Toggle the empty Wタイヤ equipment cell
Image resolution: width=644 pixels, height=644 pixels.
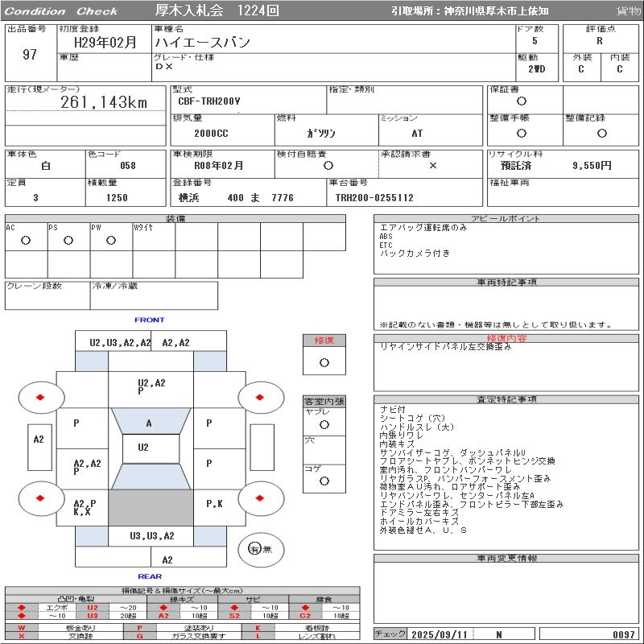[154, 237]
